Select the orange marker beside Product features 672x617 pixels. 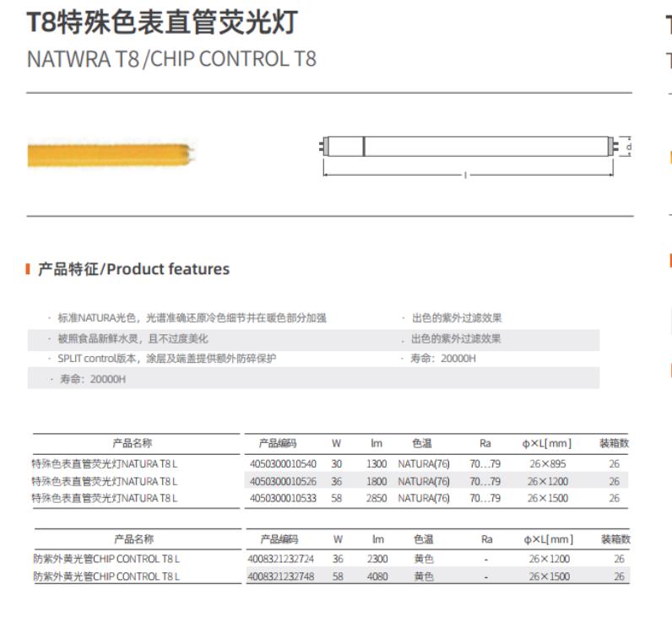click(30, 269)
